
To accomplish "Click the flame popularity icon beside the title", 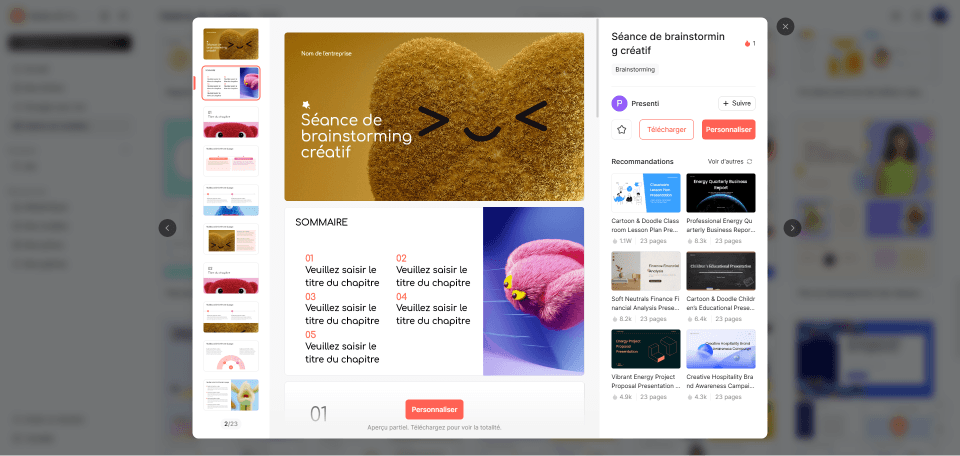I will click(x=747, y=43).
